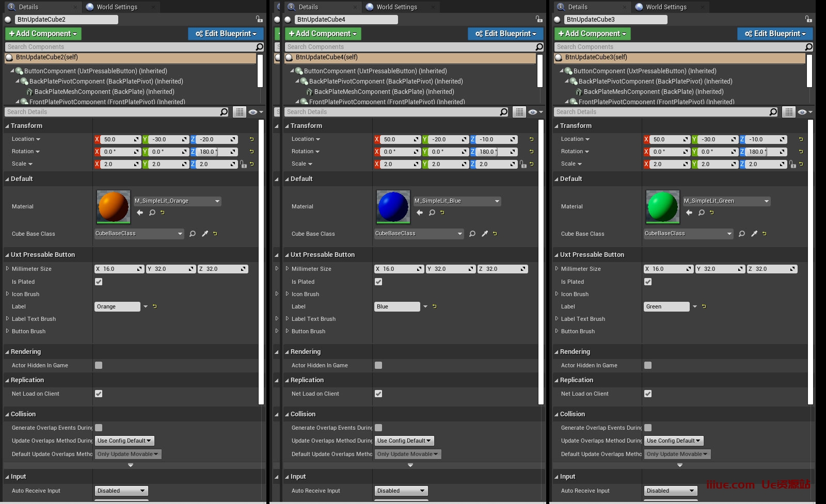The width and height of the screenshot is (826, 504).
Task: Open the view options eye menu in the BtnUpdateCube2 panel
Action: [x=255, y=112]
